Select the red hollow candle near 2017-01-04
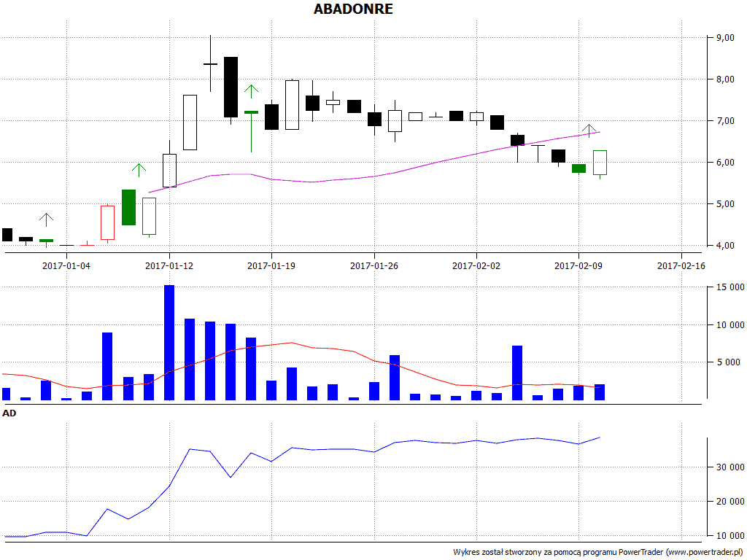The image size is (747, 560). (107, 222)
